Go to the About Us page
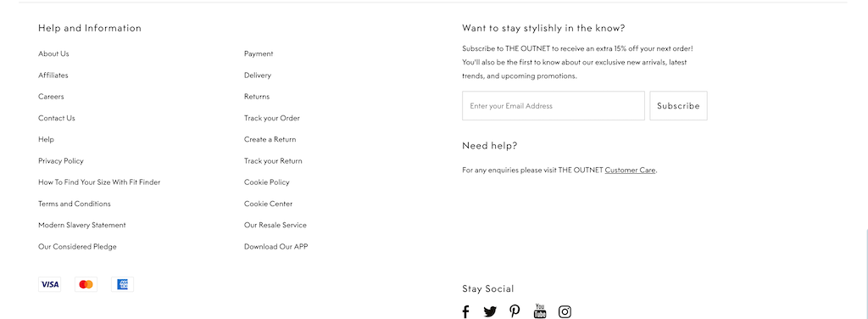Viewport: 868px width, 319px height. (53, 53)
